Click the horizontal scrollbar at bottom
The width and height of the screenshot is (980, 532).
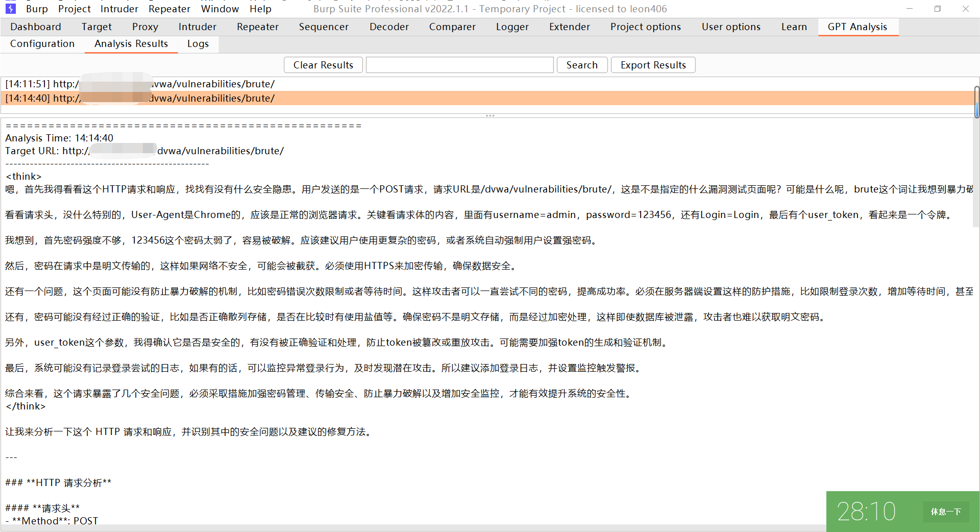point(413,528)
